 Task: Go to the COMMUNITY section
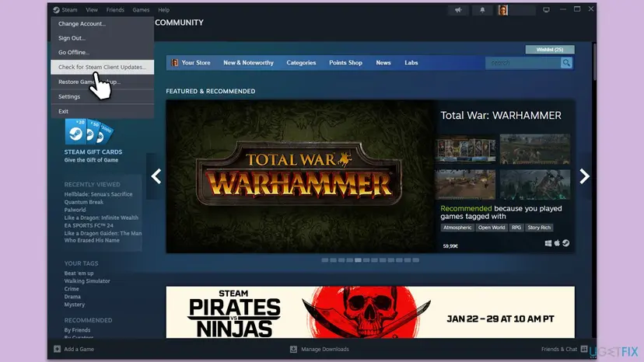point(179,23)
